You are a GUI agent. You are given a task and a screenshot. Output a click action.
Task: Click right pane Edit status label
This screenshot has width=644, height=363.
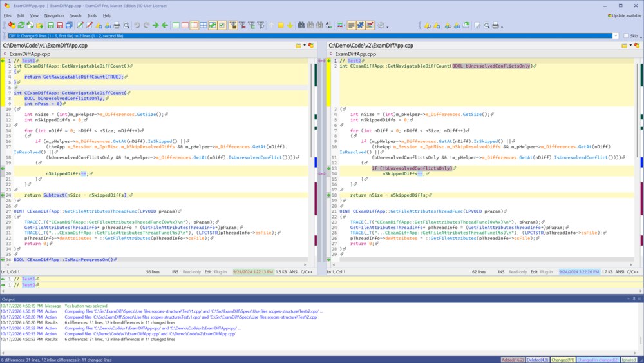click(534, 271)
